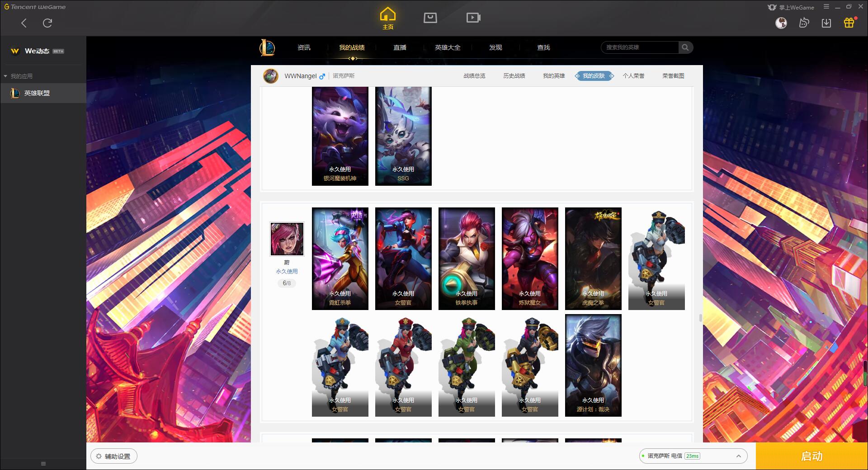This screenshot has height=470, width=868.
Task: Open the 霓虹杀拳 skin thumbnail
Action: (340, 258)
